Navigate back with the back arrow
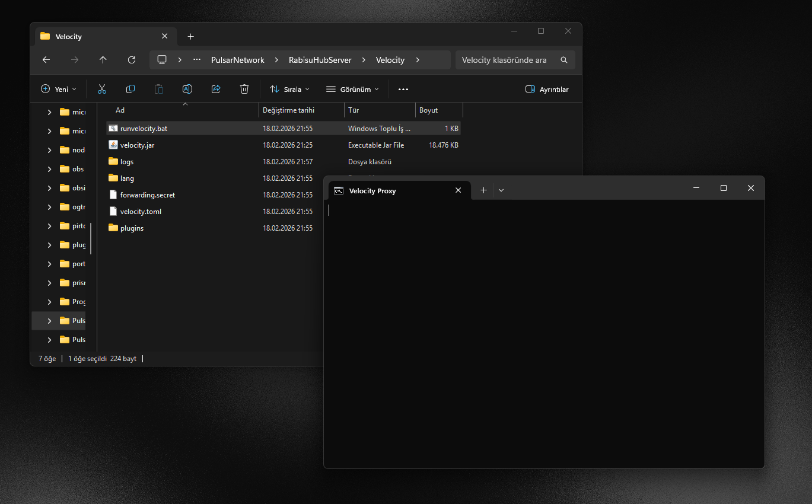The height and width of the screenshot is (504, 812). [x=46, y=60]
